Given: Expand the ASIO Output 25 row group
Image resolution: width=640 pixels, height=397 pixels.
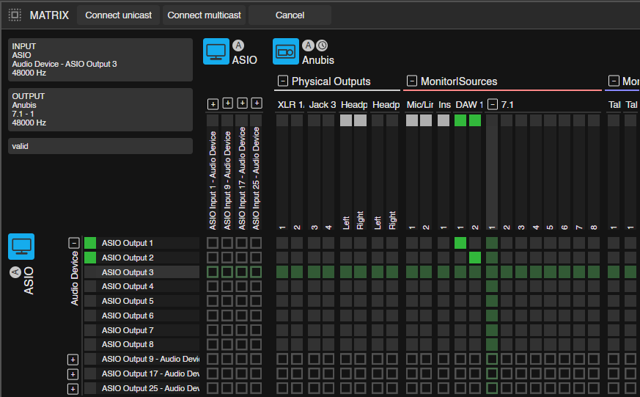Looking at the screenshot, I should (73, 389).
